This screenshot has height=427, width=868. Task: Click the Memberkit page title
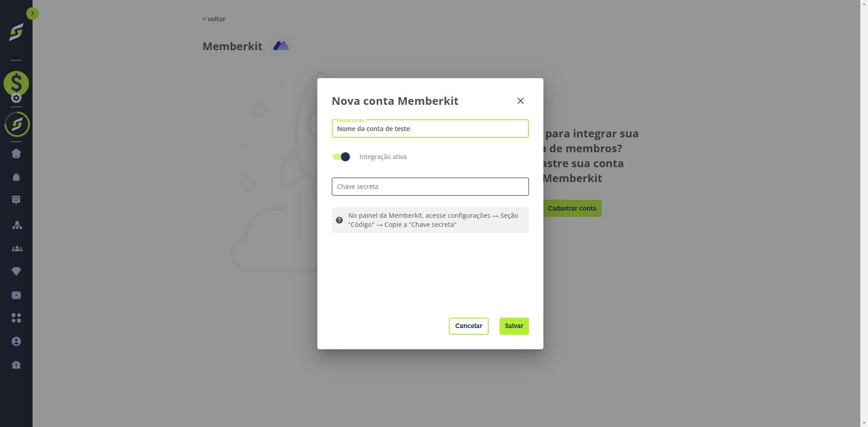[232, 46]
